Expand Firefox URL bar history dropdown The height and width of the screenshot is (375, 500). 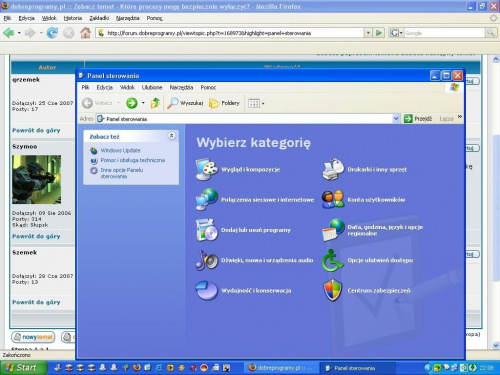click(x=368, y=33)
